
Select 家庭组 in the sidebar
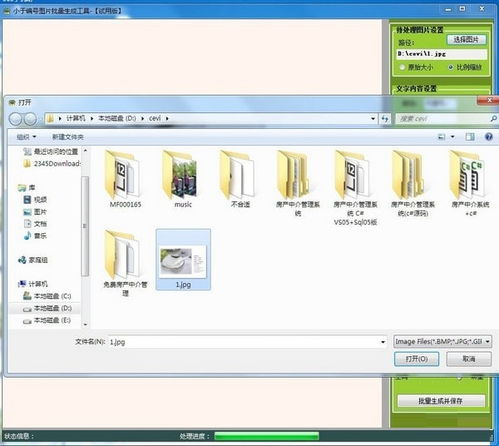[x=33, y=260]
